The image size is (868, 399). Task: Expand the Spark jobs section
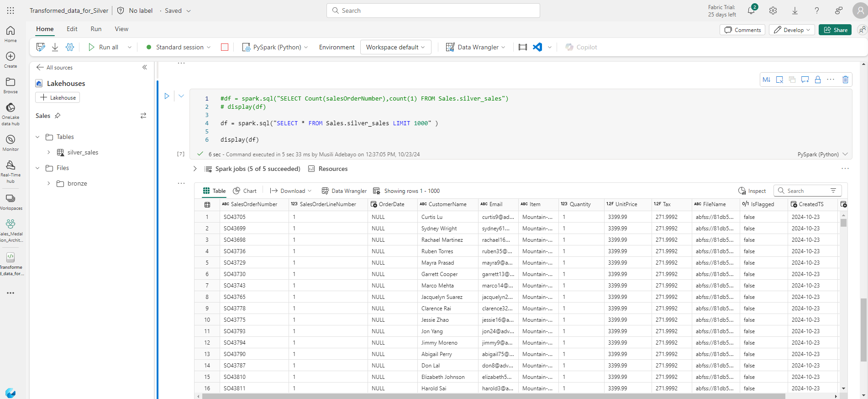pyautogui.click(x=195, y=169)
